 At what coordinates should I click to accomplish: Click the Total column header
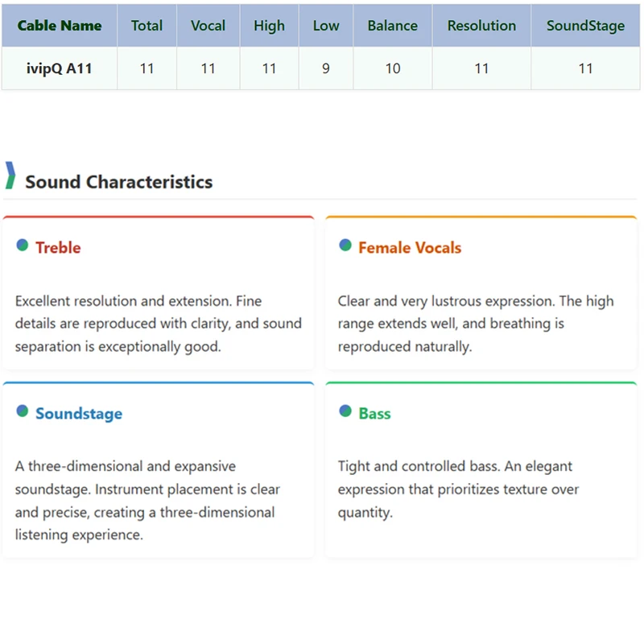(147, 26)
